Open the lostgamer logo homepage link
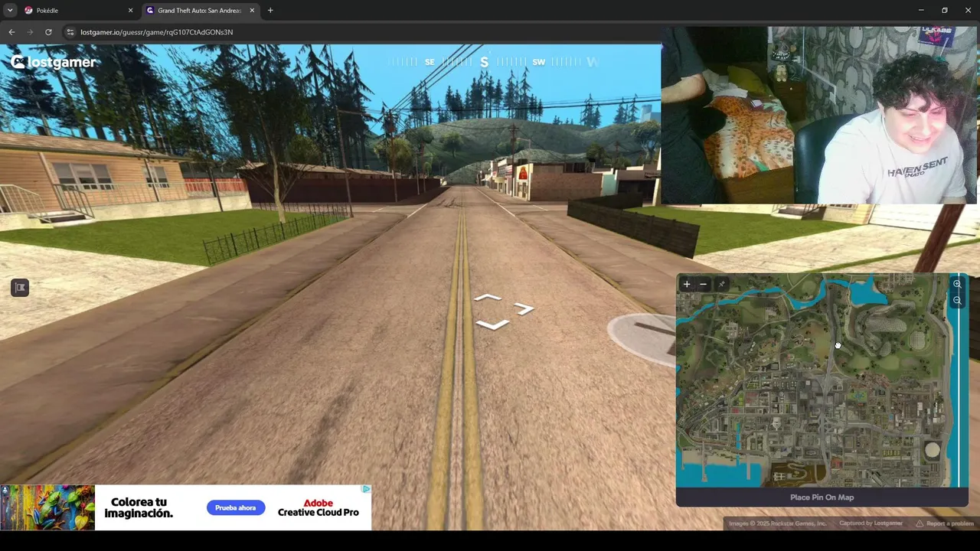Viewport: 980px width, 551px height. point(54,62)
